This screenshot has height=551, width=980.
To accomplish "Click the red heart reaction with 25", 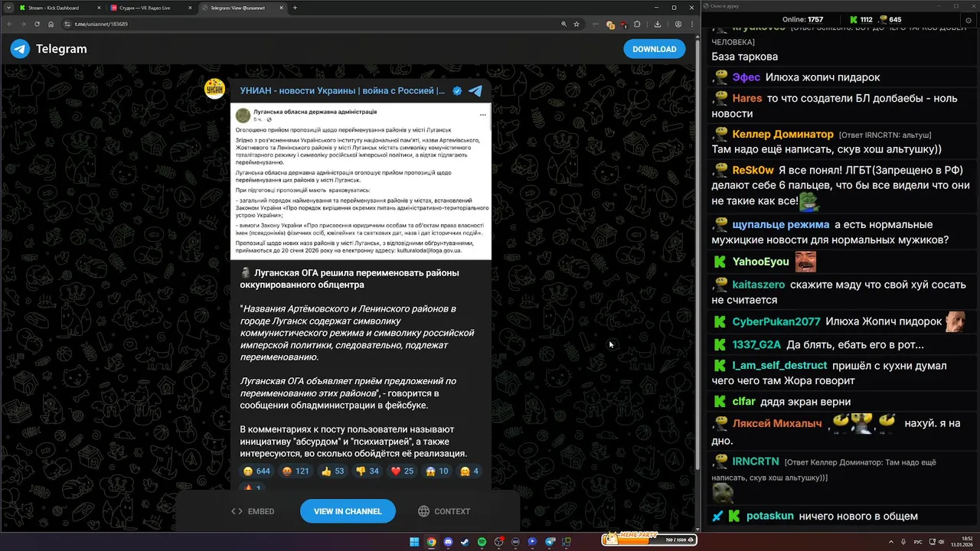I will click(402, 471).
